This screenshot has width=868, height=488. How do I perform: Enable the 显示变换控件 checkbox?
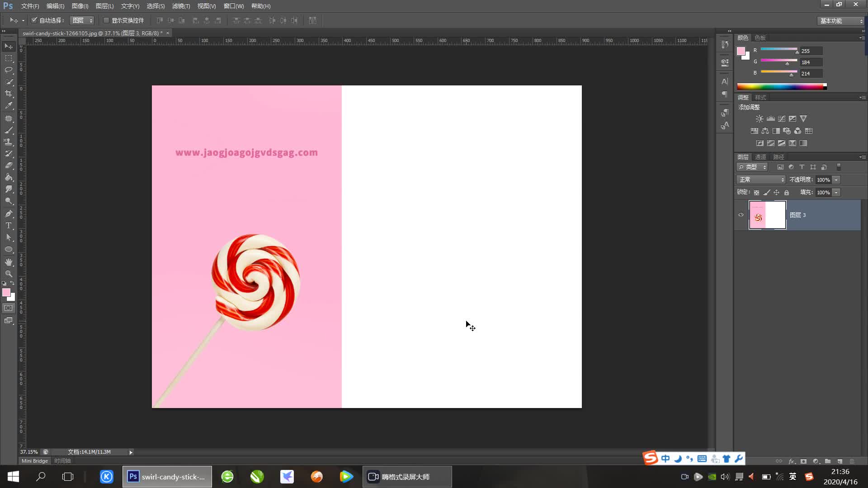106,20
